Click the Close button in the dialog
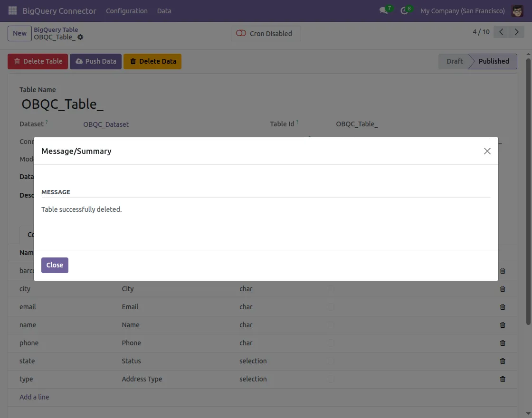532x418 pixels. coord(55,265)
